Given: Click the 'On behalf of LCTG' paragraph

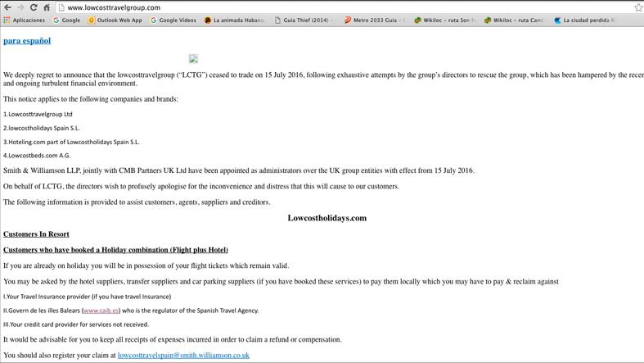Looking at the screenshot, I should coord(201,186).
